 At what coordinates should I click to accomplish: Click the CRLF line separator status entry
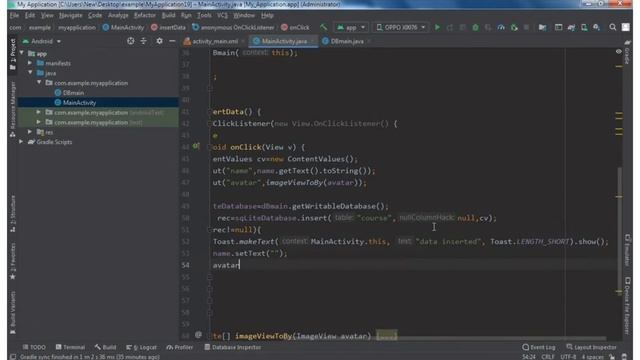point(548,357)
